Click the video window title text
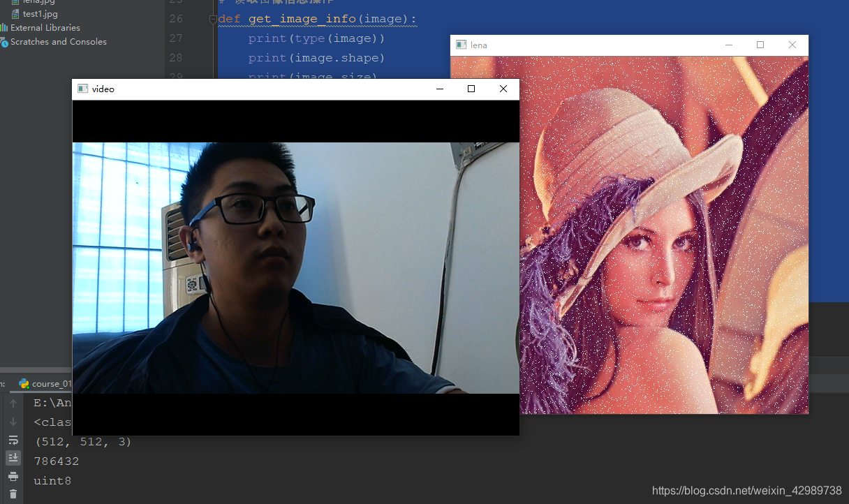849x504 pixels. [103, 89]
